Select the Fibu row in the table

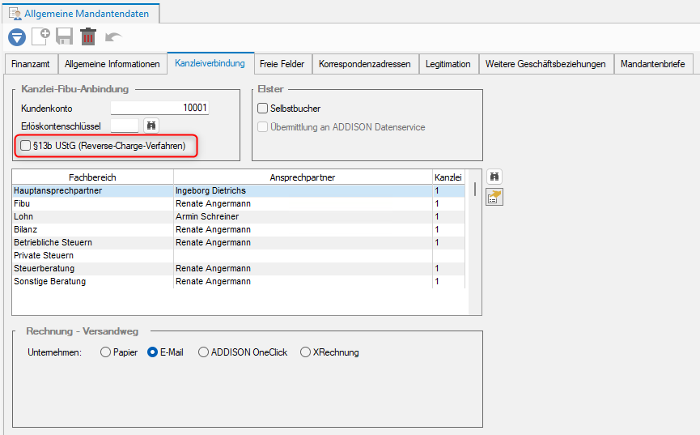[x=238, y=204]
